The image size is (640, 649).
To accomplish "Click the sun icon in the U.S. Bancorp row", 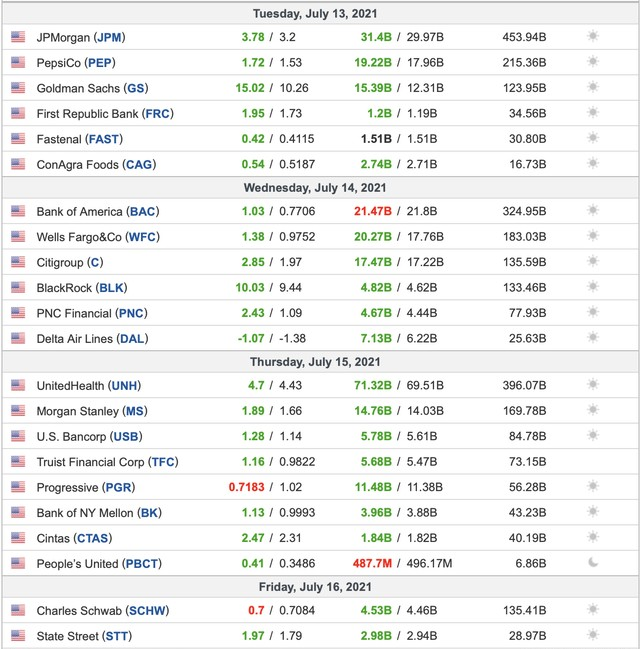I will [593, 436].
